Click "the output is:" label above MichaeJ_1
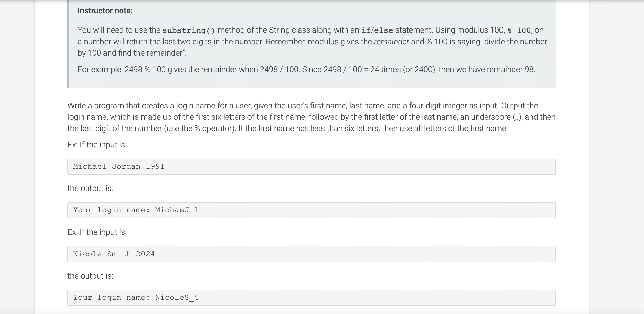The image size is (644, 314). tap(90, 188)
